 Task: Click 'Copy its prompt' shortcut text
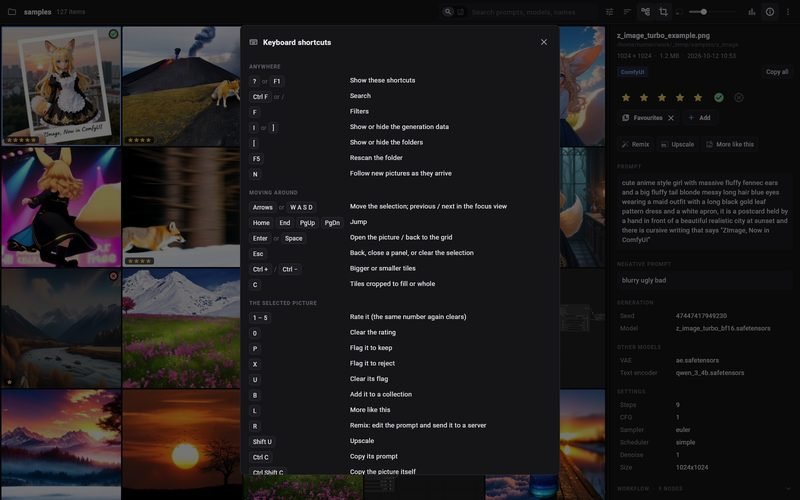tap(373, 457)
